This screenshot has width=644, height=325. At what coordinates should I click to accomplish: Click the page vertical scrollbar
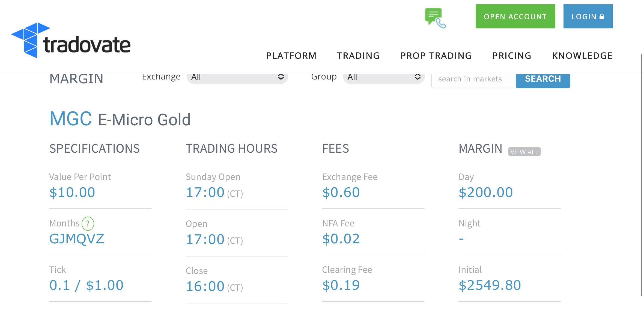click(x=642, y=175)
